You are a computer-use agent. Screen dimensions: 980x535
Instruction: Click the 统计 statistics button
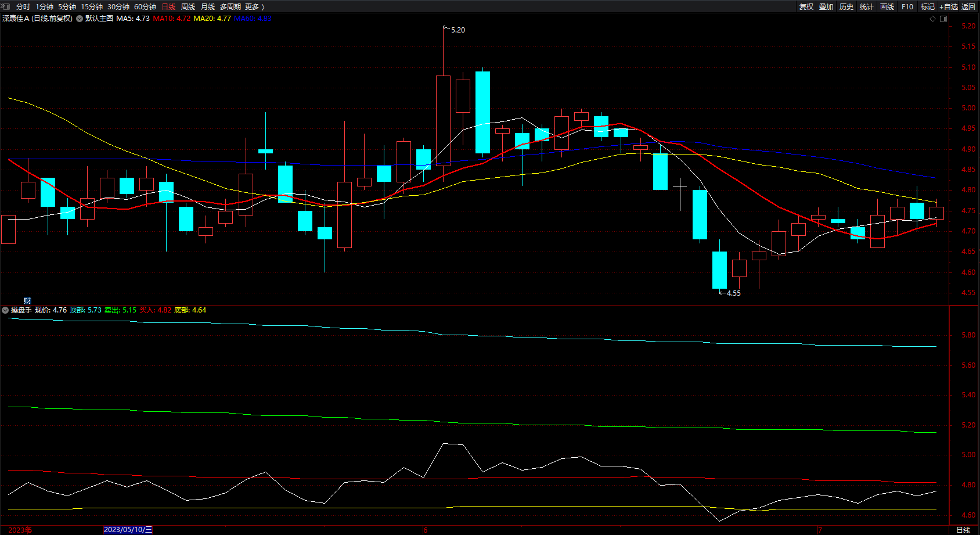point(867,7)
